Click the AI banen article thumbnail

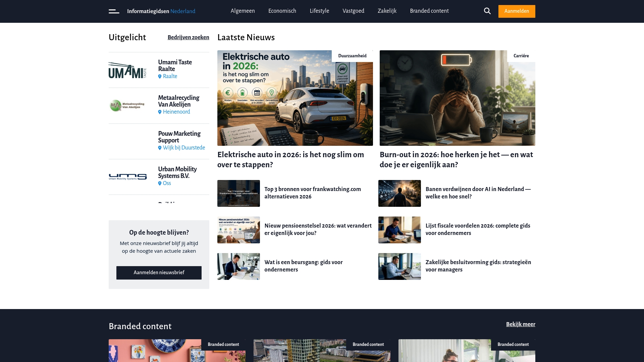click(x=399, y=193)
